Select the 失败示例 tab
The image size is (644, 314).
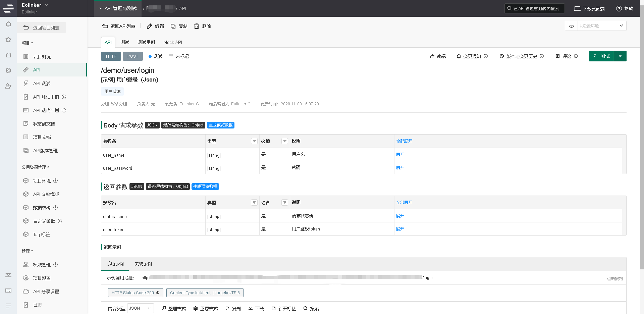click(143, 264)
